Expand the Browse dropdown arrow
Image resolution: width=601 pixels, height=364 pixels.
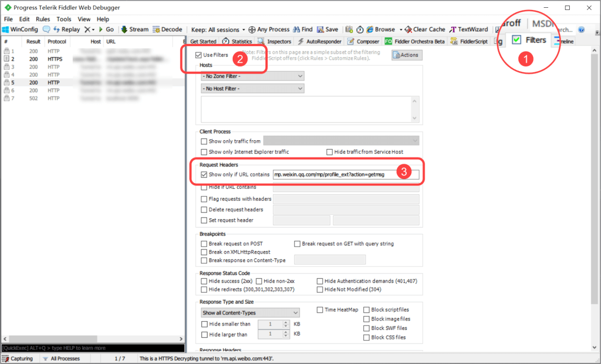[401, 29]
